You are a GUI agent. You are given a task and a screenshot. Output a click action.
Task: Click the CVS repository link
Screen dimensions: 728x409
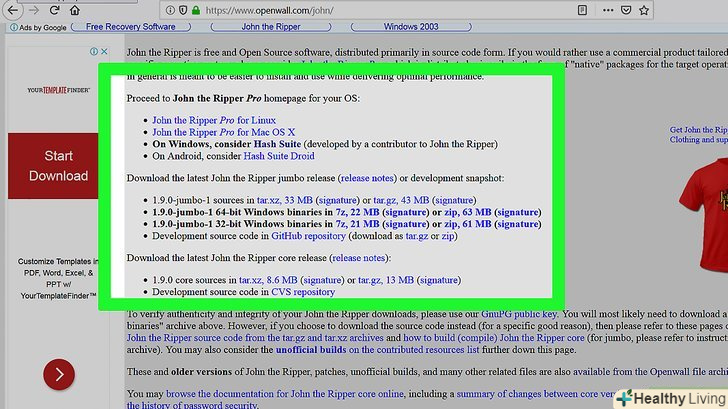303,292
